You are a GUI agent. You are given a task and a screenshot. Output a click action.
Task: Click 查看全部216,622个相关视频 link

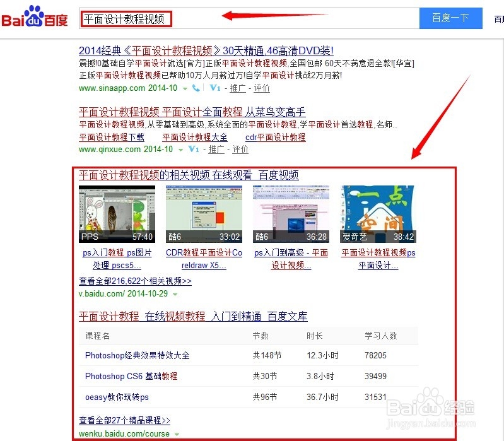135,281
